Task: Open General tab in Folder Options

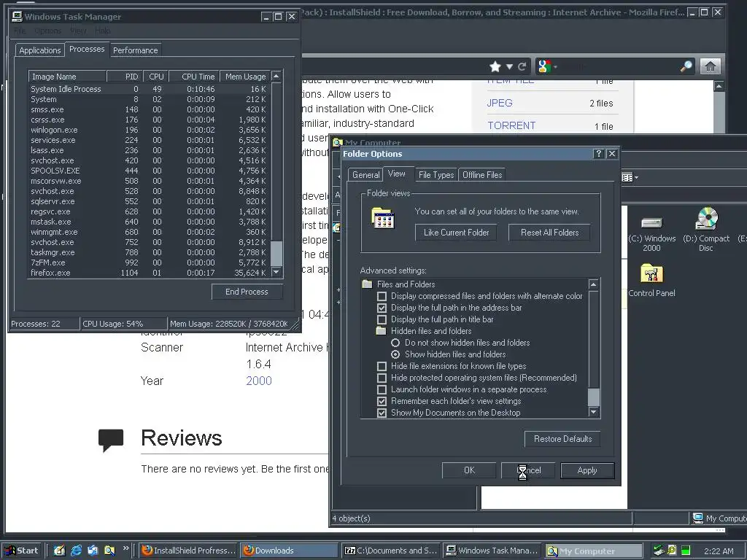Action: 366,175
